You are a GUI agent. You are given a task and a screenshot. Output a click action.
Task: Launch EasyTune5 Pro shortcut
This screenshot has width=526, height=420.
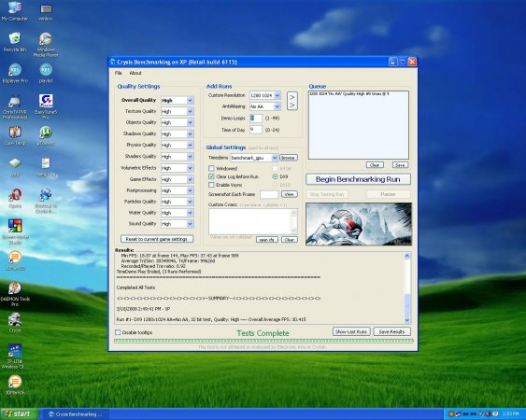[x=46, y=106]
